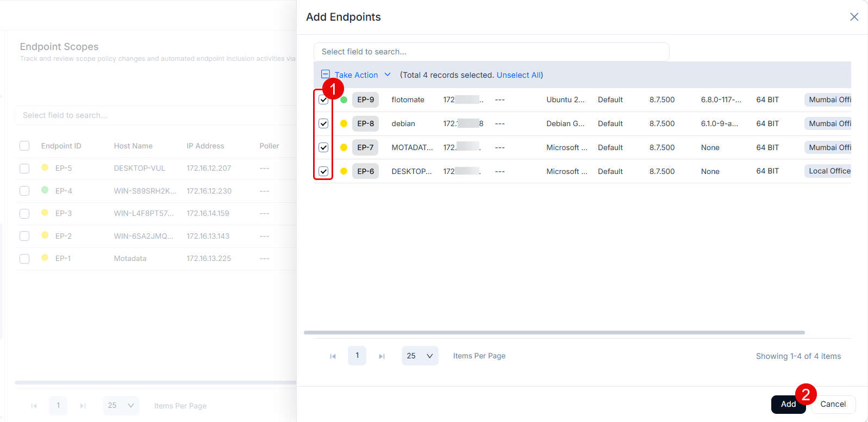Tick the EP-1 checkbox in Endpoint Scopes
Viewport: 868px width, 422px height.
24,258
